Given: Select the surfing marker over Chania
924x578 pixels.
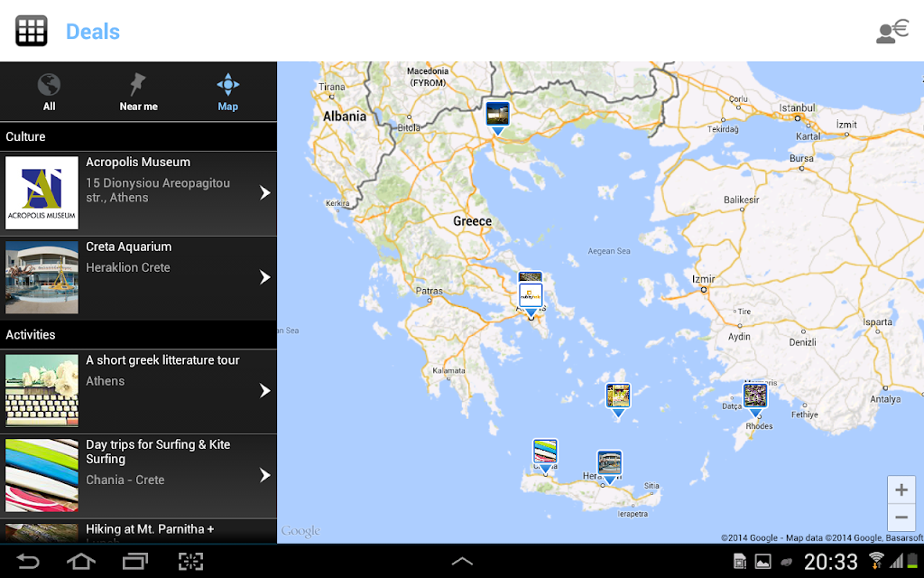Looking at the screenshot, I should pyautogui.click(x=545, y=456).
